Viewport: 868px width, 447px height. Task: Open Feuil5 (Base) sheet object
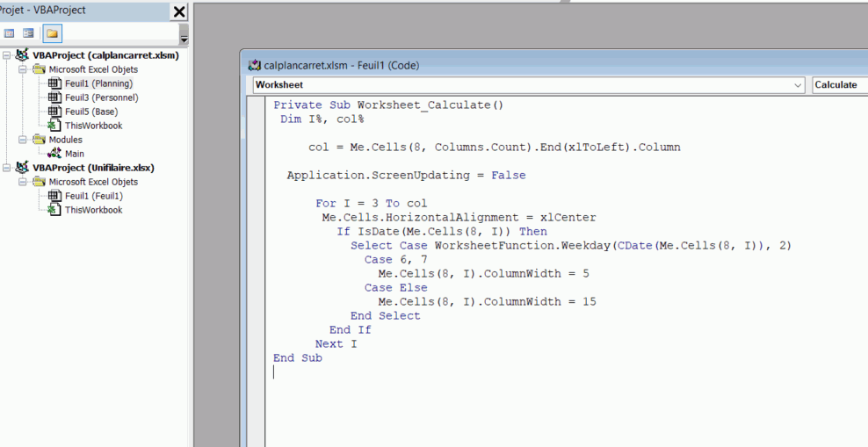click(x=90, y=112)
